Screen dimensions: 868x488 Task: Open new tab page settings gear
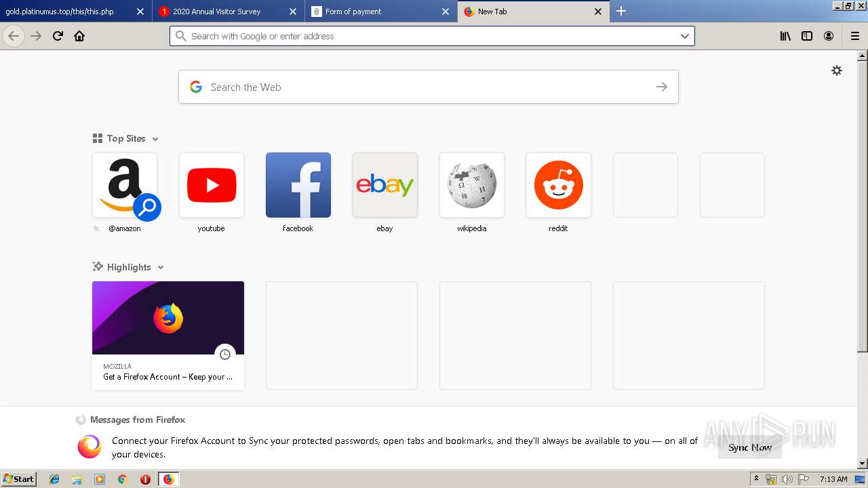[837, 70]
